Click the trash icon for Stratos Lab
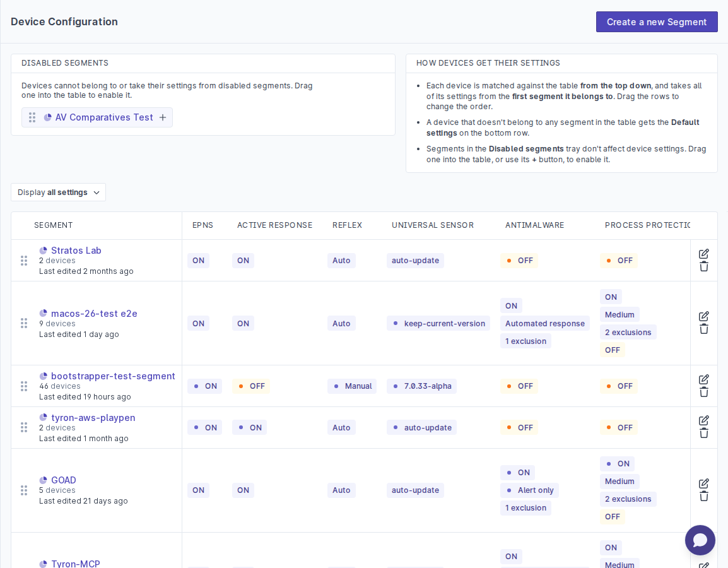The width and height of the screenshot is (728, 568). pyautogui.click(x=704, y=266)
